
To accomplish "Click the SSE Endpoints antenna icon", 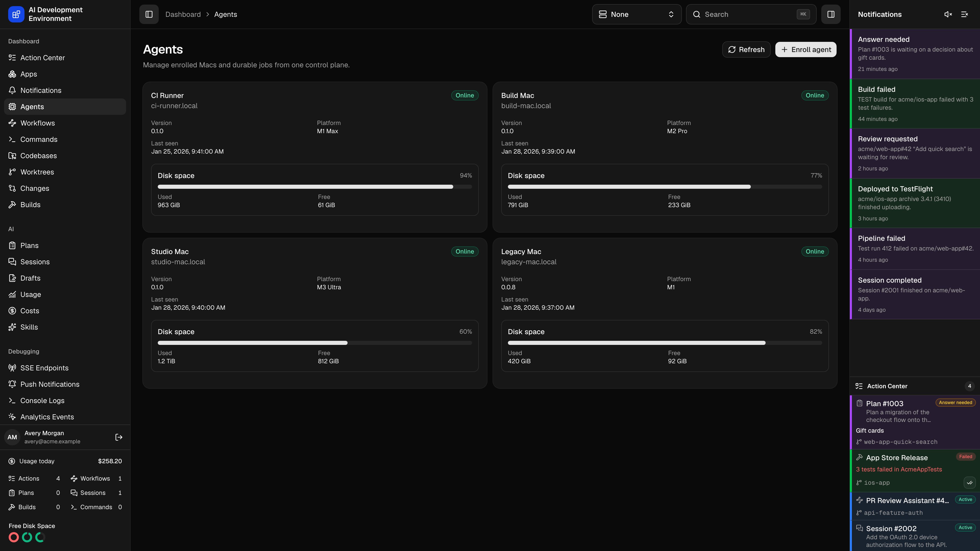I will pos(12,368).
